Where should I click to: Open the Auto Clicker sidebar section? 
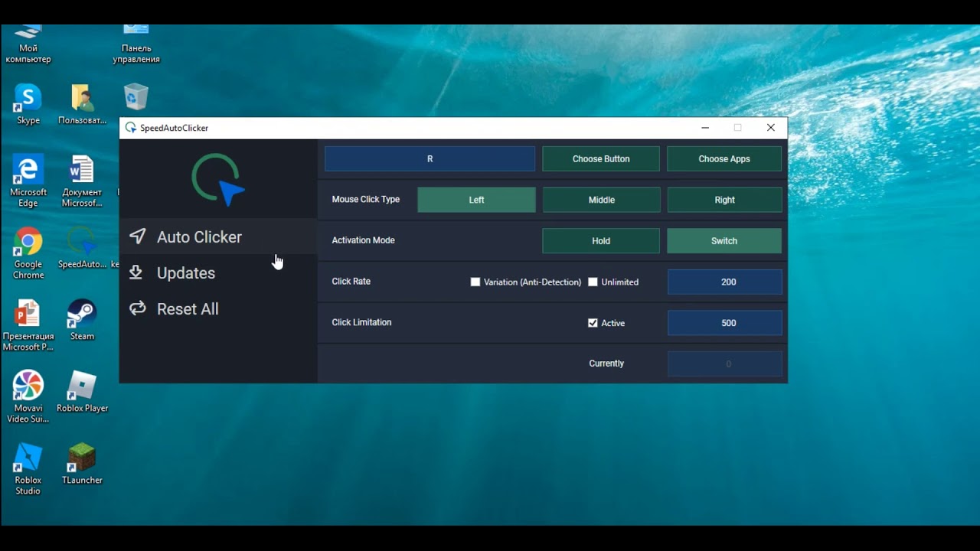pyautogui.click(x=198, y=237)
